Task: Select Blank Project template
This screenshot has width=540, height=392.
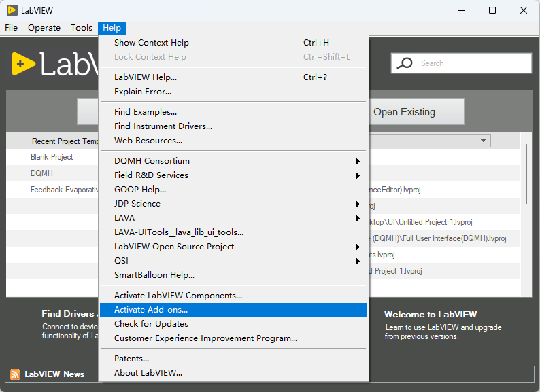Action: pos(52,157)
